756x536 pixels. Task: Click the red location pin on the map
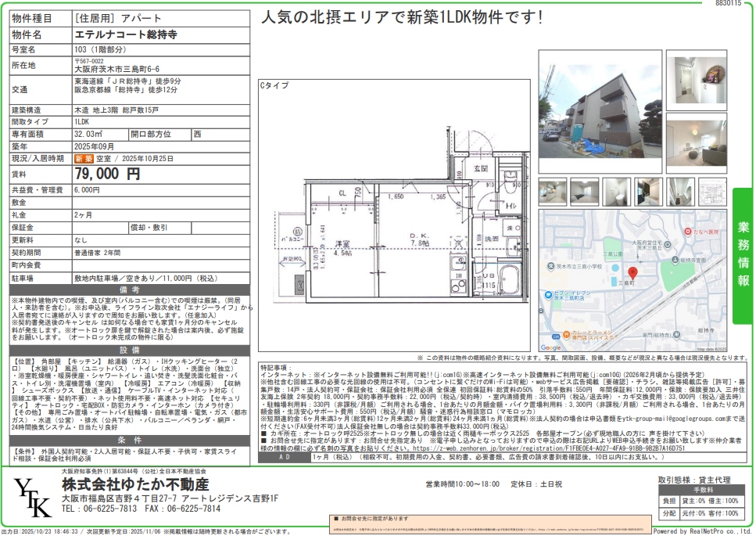click(632, 273)
